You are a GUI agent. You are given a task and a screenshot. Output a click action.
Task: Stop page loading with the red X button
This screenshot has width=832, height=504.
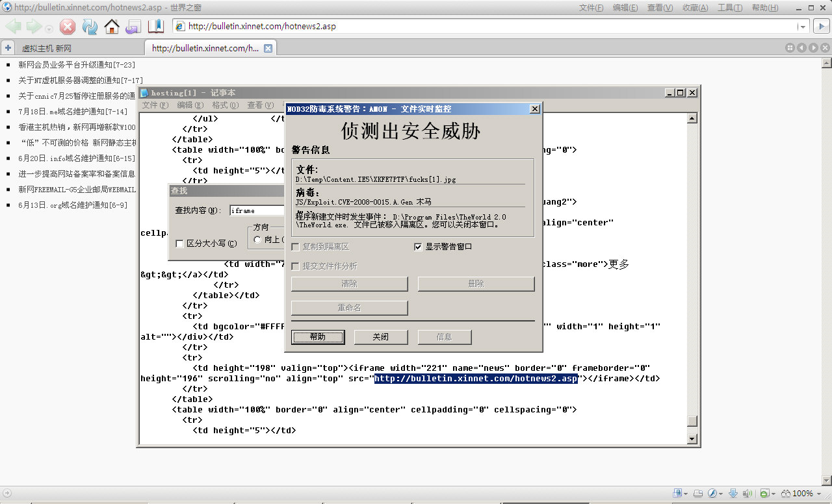click(68, 27)
